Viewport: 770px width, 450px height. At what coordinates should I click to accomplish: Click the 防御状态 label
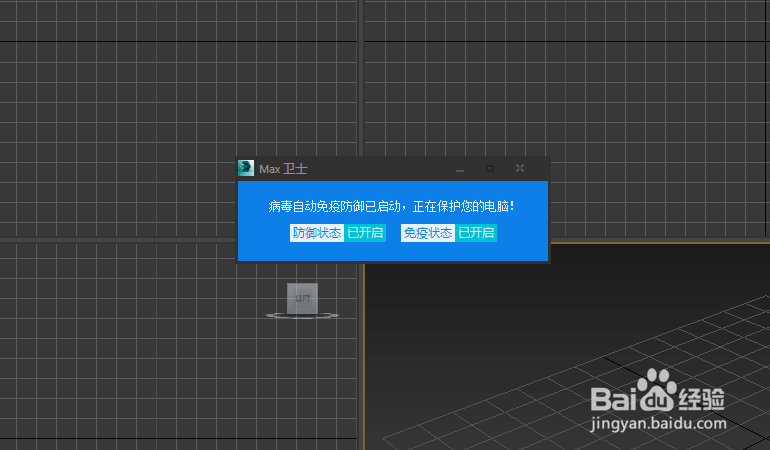click(x=317, y=232)
